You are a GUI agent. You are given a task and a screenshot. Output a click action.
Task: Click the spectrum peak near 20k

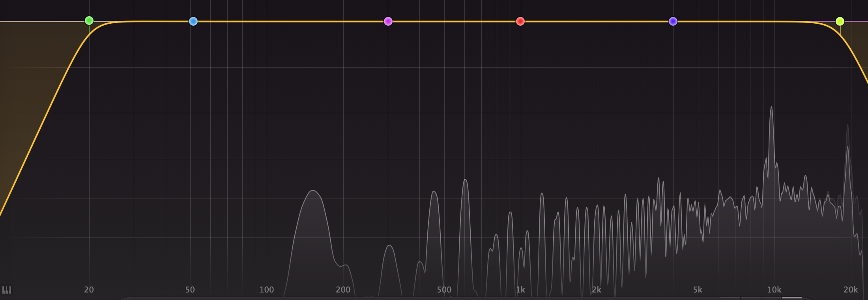(x=847, y=148)
